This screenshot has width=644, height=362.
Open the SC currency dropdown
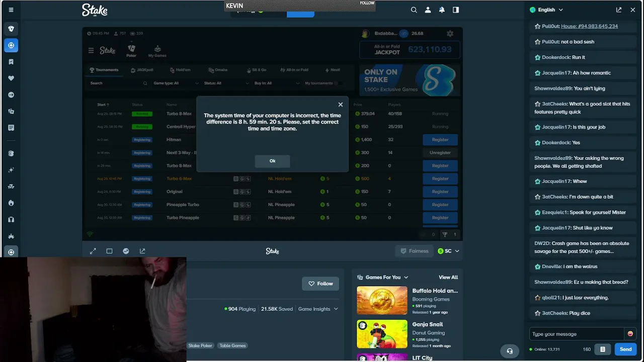click(448, 251)
